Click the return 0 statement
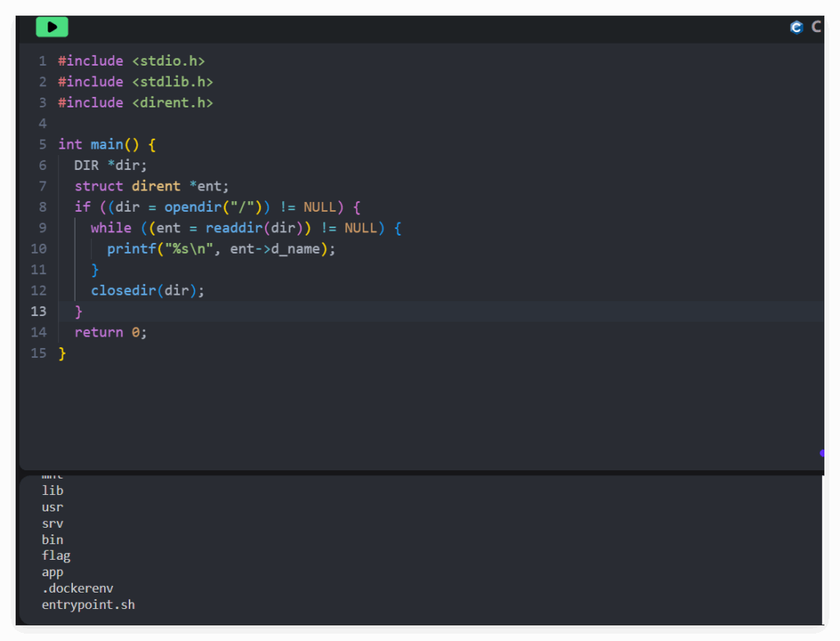This screenshot has width=840, height=641. point(110,332)
